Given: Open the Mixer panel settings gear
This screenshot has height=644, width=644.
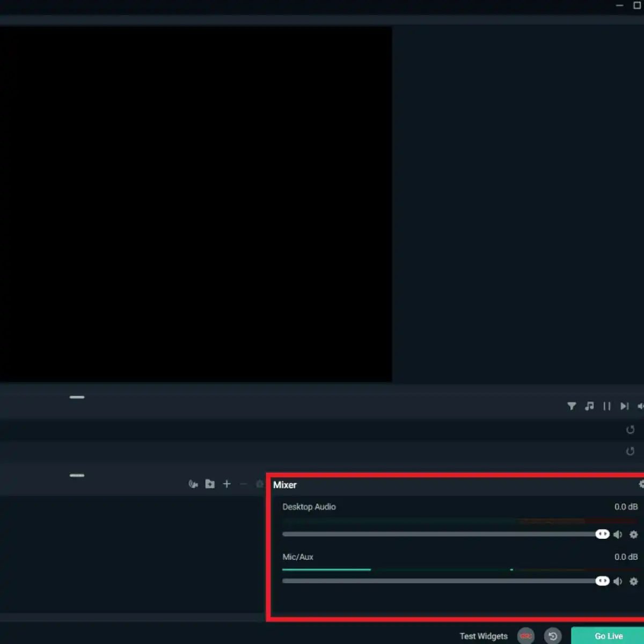Looking at the screenshot, I should coord(641,484).
